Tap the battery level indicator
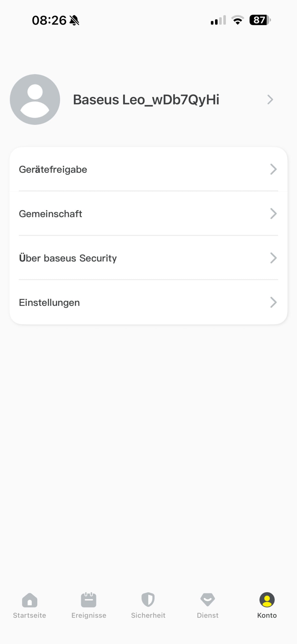Viewport: 297px width, 644px height. point(260,20)
